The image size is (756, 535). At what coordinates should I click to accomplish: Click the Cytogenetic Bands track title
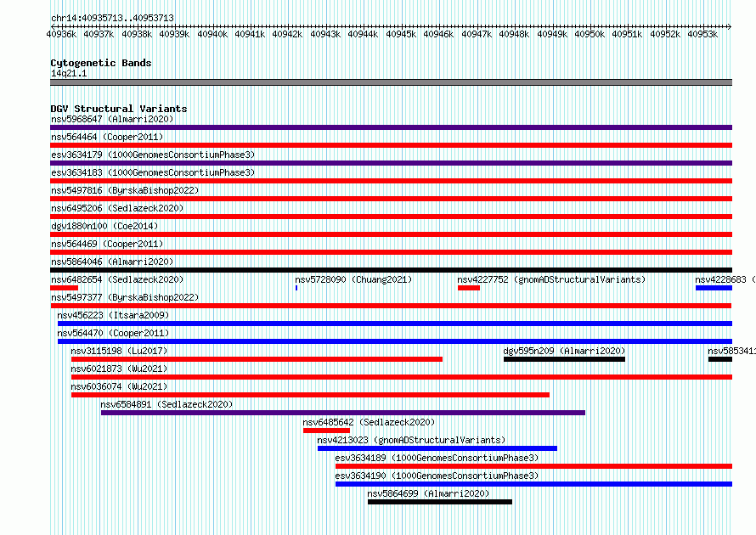[x=101, y=63]
